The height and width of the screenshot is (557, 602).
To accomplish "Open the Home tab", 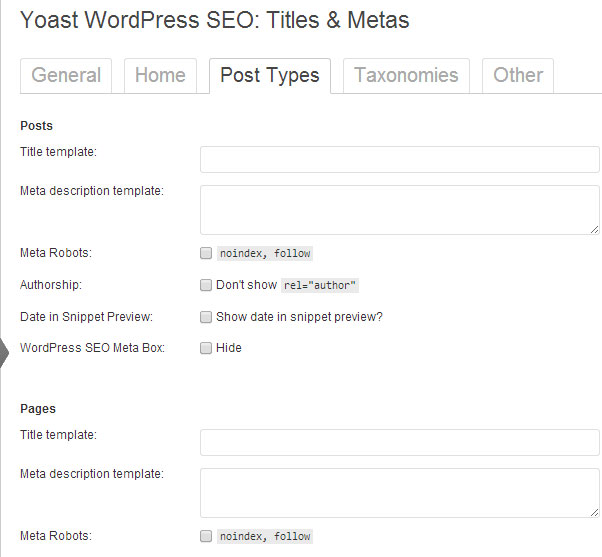I will coord(160,75).
